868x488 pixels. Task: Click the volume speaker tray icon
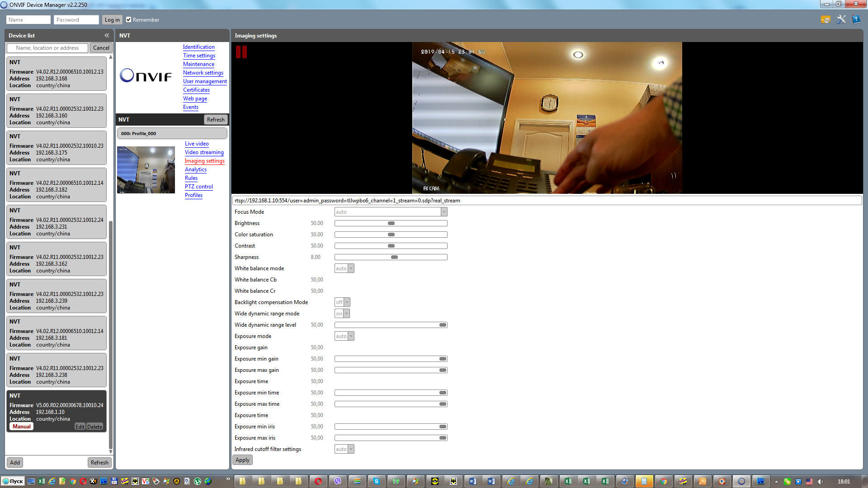pyautogui.click(x=821, y=481)
